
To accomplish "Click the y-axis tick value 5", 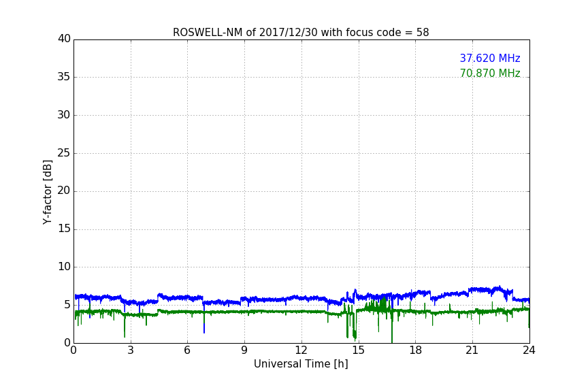I will pos(67,305).
